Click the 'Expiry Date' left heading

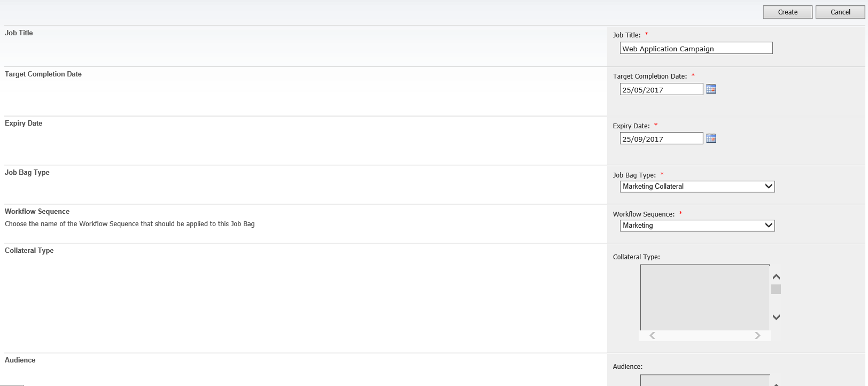tap(24, 123)
